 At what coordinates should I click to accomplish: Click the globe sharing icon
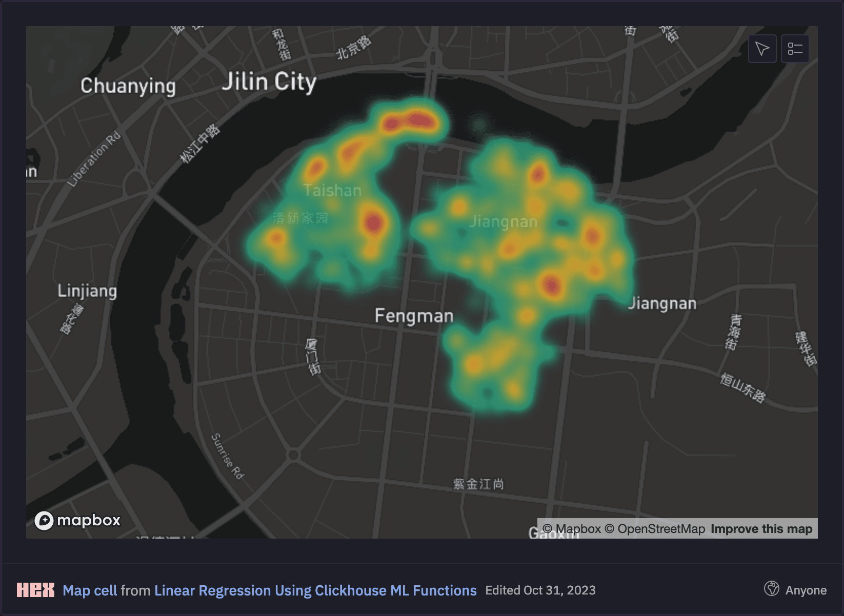771,589
